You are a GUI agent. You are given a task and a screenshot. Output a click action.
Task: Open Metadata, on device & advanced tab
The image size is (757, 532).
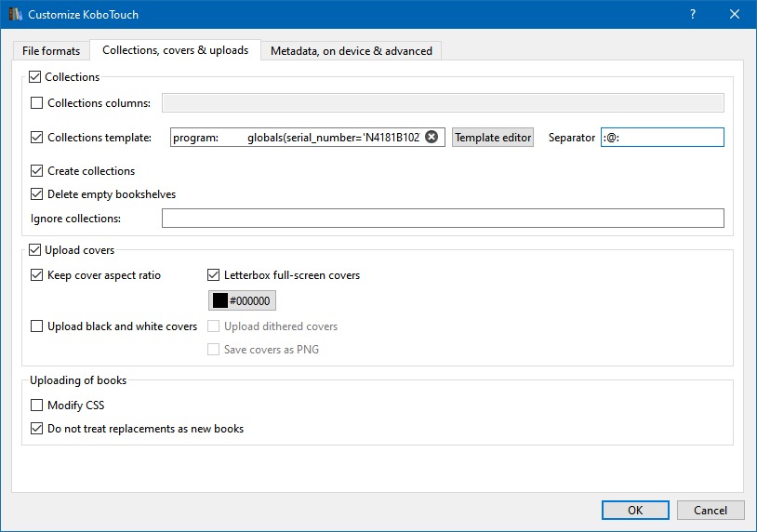coord(351,51)
